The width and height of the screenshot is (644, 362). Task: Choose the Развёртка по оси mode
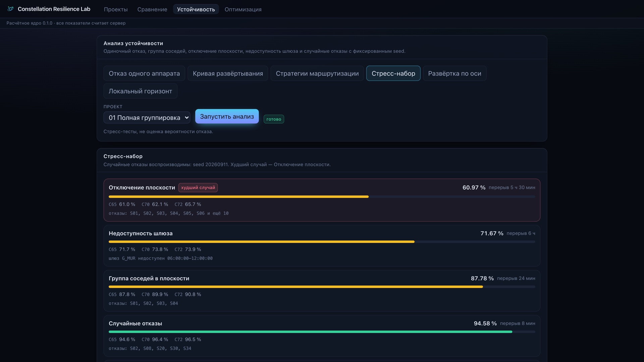pyautogui.click(x=454, y=73)
